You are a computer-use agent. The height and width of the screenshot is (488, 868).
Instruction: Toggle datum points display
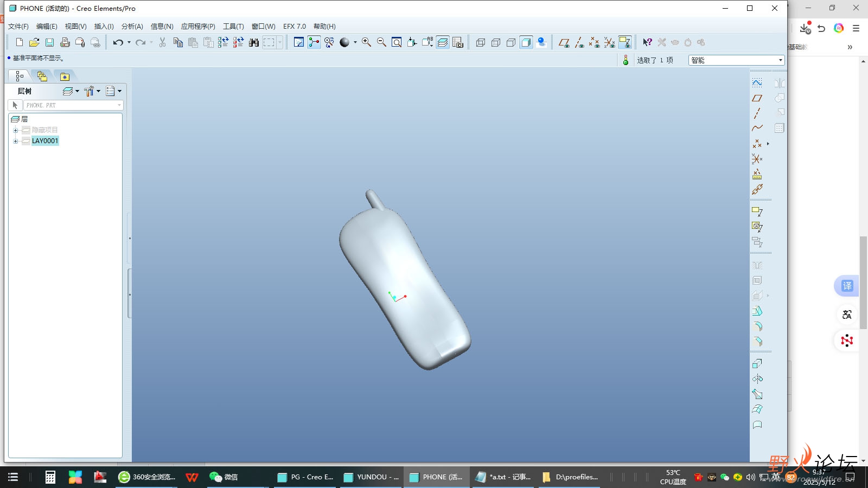pos(595,42)
